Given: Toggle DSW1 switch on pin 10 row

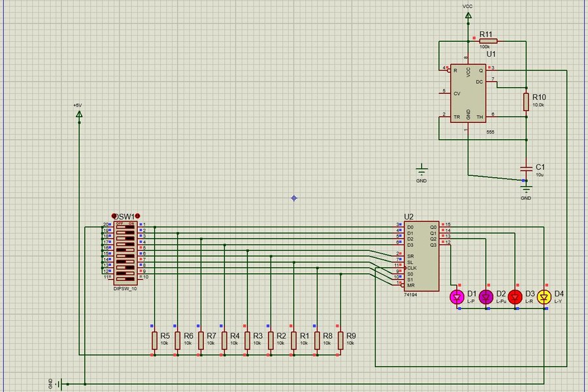Looking at the screenshot, I should [x=125, y=279].
